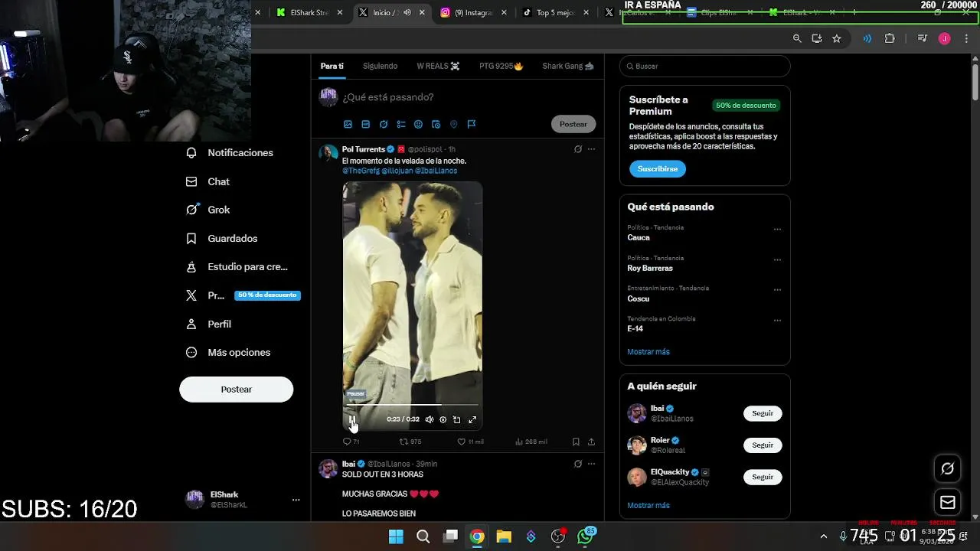This screenshot has width=980, height=551.
Task: Bookmark this page with the star icon
Action: 837,38
